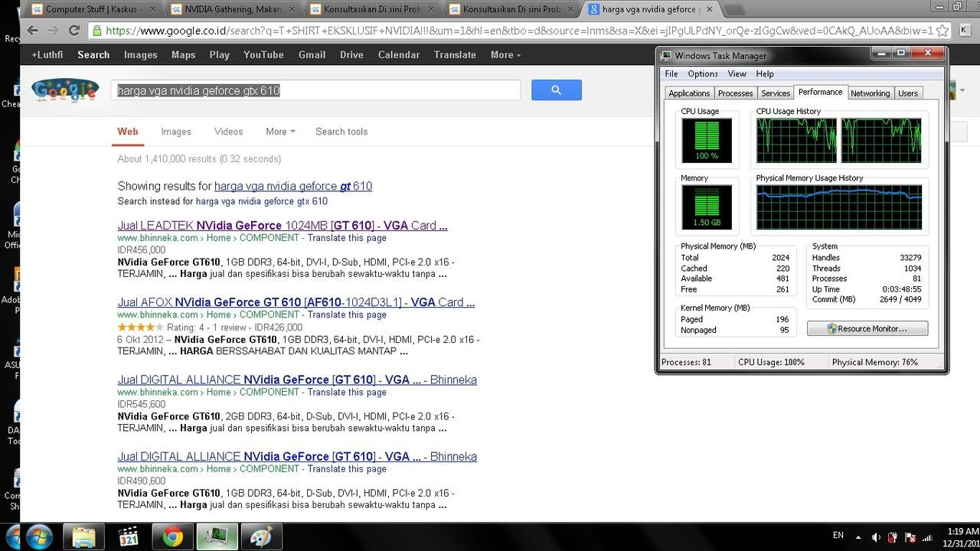Image resolution: width=980 pixels, height=551 pixels.
Task: Open new tab button in Chrome
Action: tap(733, 10)
